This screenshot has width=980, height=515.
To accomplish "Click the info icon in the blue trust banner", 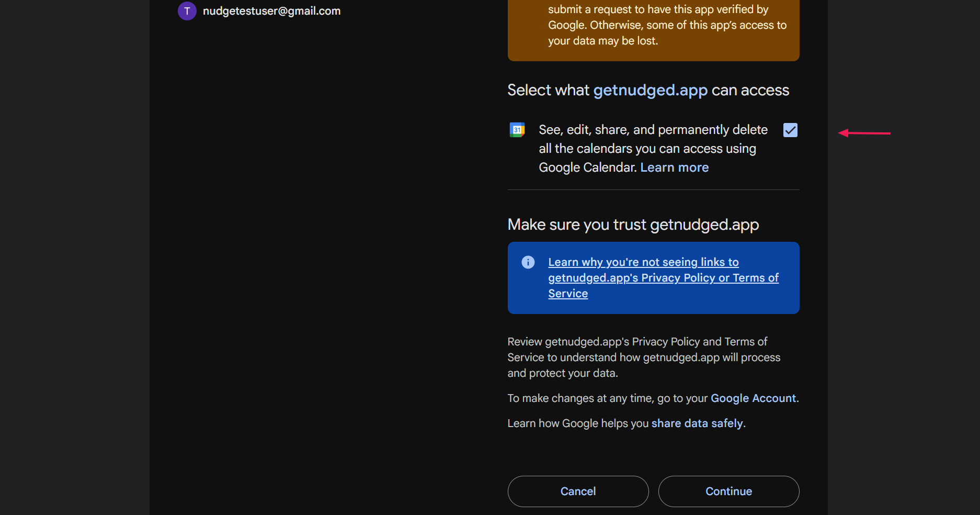I will coord(528,262).
